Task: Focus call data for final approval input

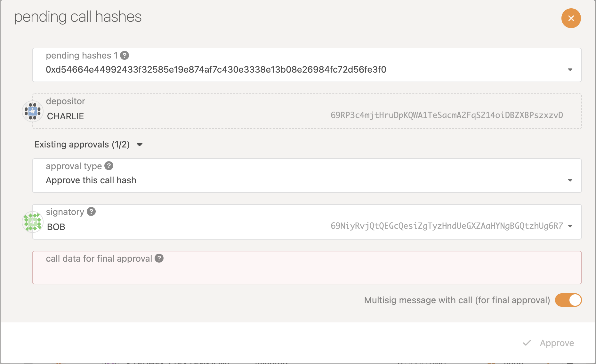Action: [x=307, y=267]
